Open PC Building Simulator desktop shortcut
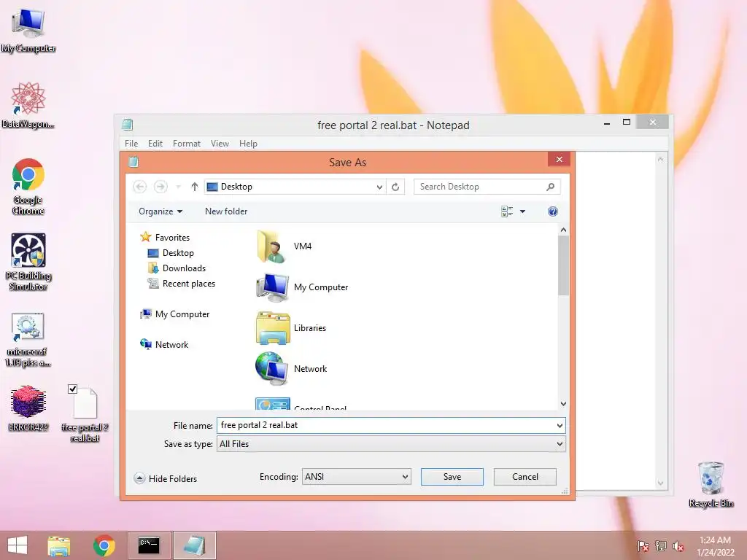This screenshot has height=560, width=747. tap(28, 262)
